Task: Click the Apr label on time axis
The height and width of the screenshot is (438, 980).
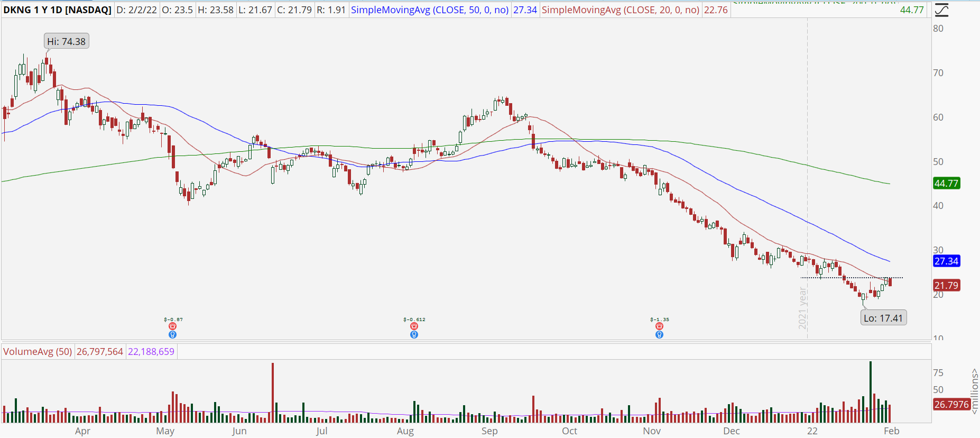Action: point(82,431)
